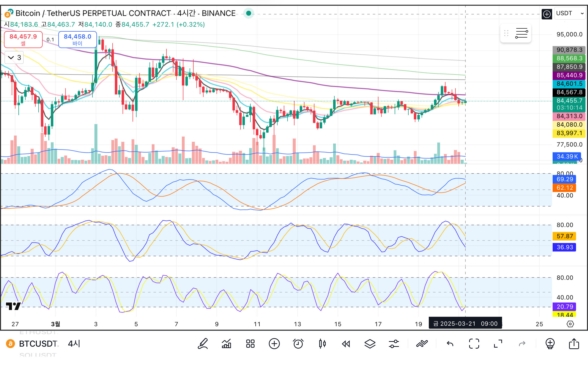Toggle the order lines panel button
The image size is (588, 369).
(521, 33)
